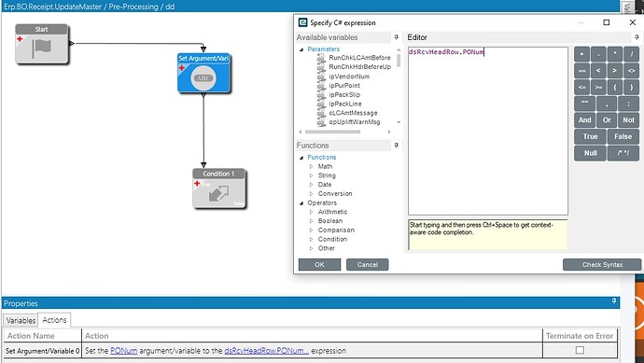Expand the String functions node
Image resolution: width=644 pixels, height=363 pixels.
pyautogui.click(x=312, y=175)
